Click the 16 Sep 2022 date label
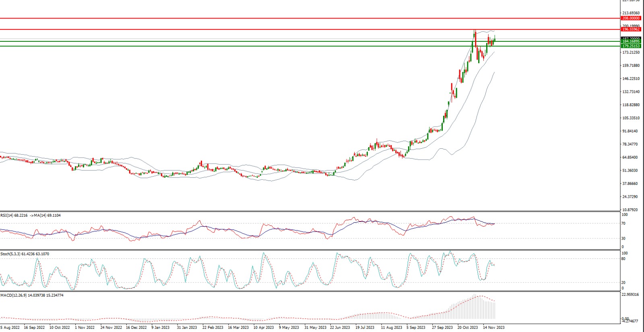The width and height of the screenshot is (644, 332). 34,328
